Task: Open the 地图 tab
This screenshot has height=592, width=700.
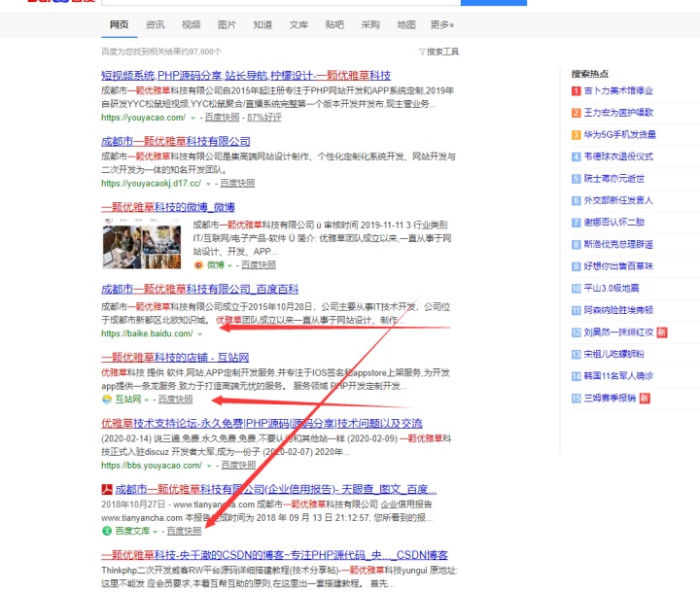Action: tap(406, 25)
